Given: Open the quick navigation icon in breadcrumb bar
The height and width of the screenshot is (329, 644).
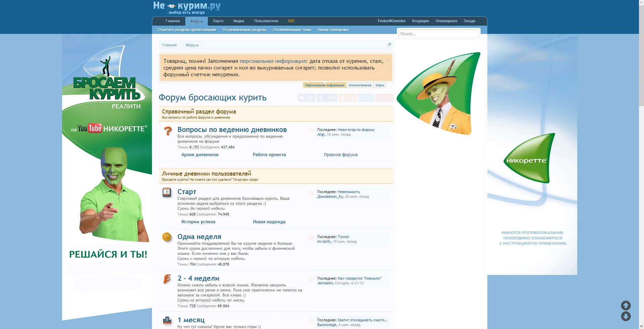Looking at the screenshot, I should [x=389, y=45].
